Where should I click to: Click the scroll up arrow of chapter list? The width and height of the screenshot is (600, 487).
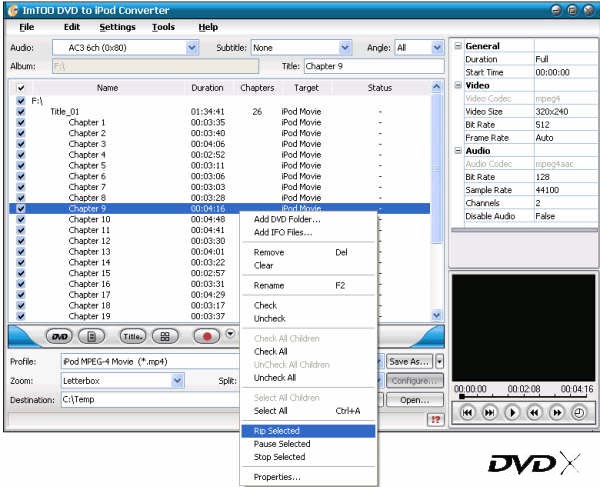[x=437, y=87]
